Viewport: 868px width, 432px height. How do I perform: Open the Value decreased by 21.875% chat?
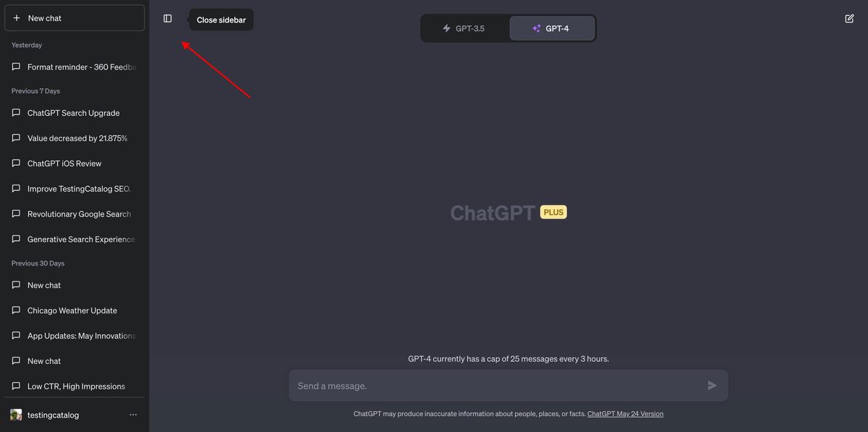[x=75, y=138]
